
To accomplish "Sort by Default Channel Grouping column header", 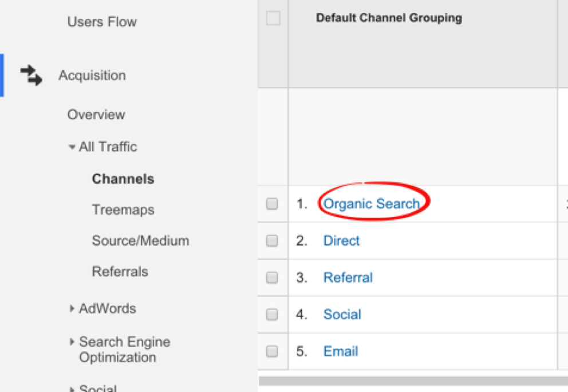I will tap(389, 18).
